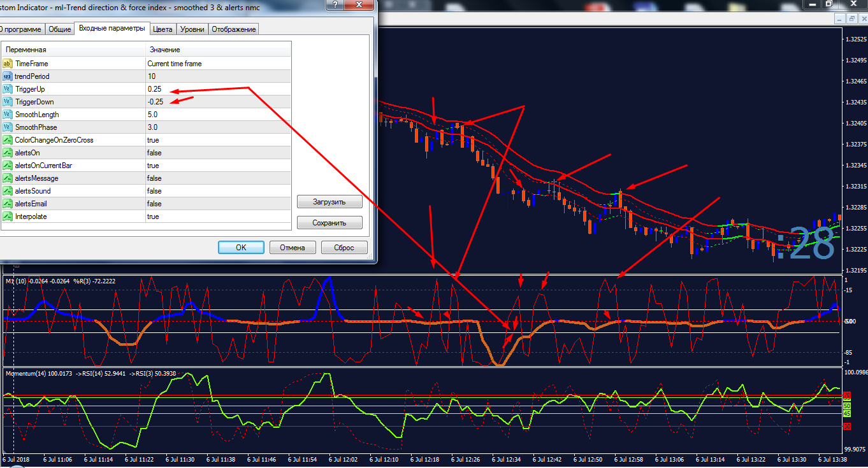868x468 pixels.
Task: Select the 'Current time frame' value cell
Action: coord(218,64)
